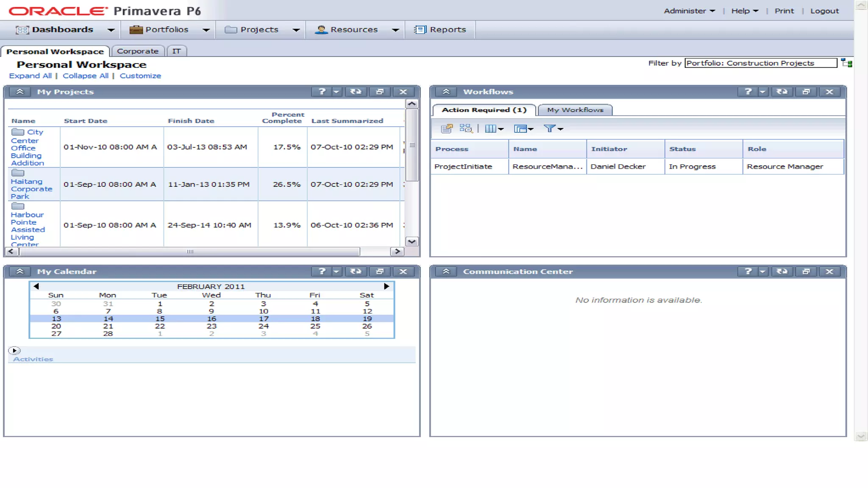Maximize the My Calendar portlet

tap(380, 272)
